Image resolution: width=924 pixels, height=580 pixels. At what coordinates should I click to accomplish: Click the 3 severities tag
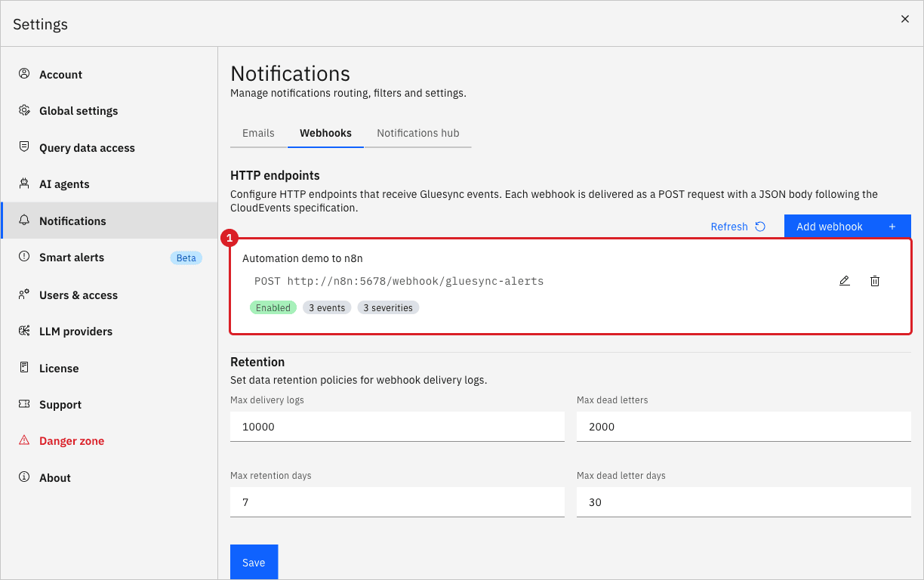coord(388,307)
